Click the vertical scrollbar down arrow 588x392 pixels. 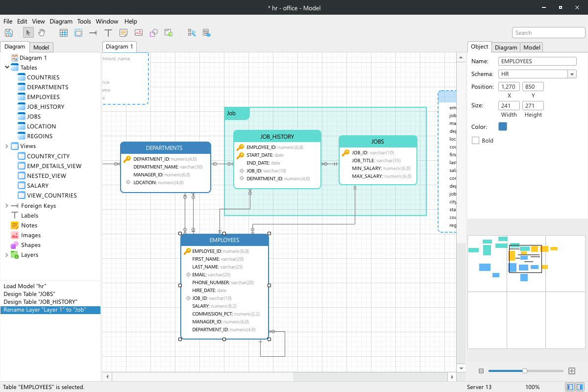(x=461, y=368)
